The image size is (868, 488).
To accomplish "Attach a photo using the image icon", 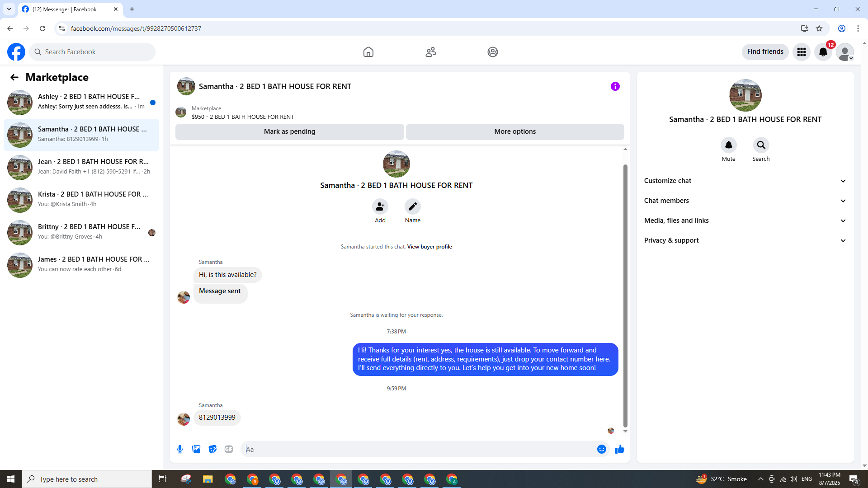I will point(196,449).
